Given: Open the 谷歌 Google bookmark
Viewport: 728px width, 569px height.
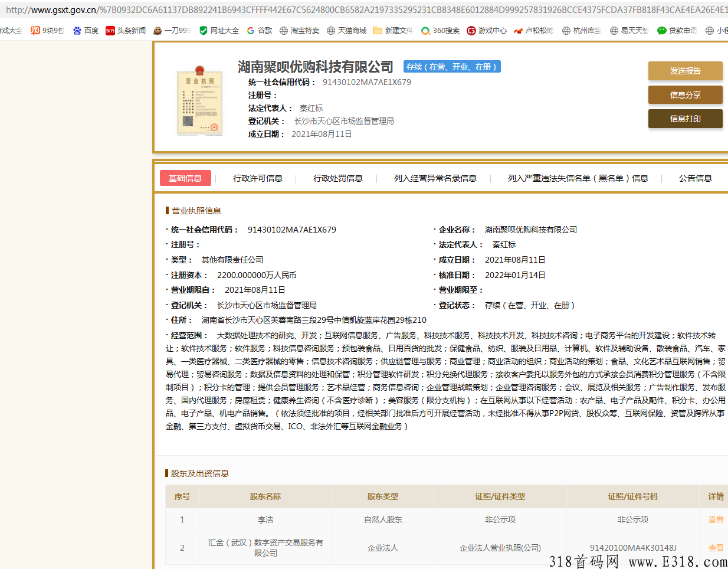Looking at the screenshot, I should [260, 30].
